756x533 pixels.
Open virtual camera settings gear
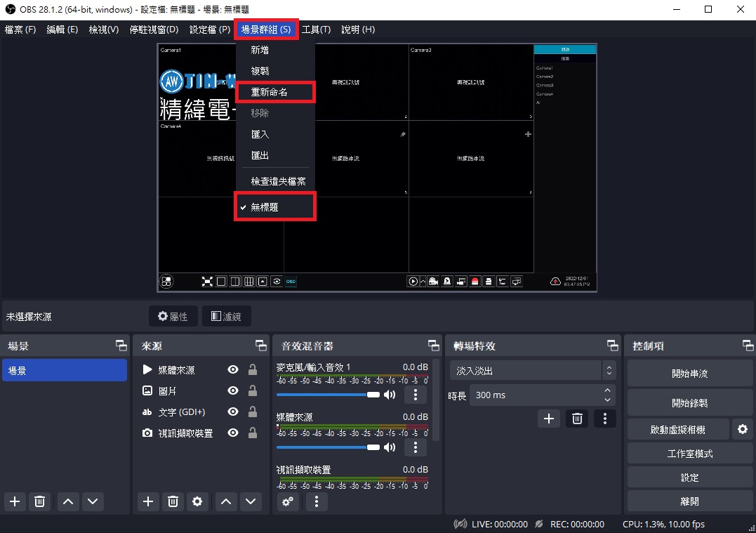tap(743, 429)
